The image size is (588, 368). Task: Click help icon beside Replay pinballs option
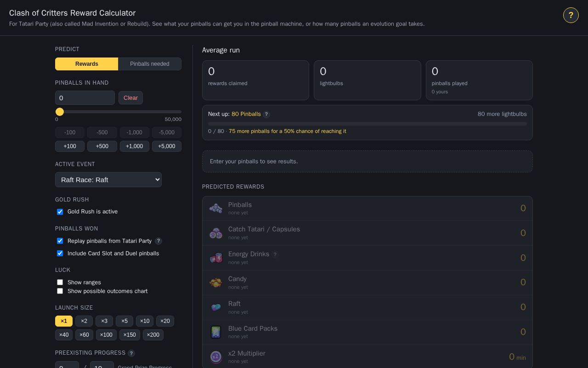158,241
